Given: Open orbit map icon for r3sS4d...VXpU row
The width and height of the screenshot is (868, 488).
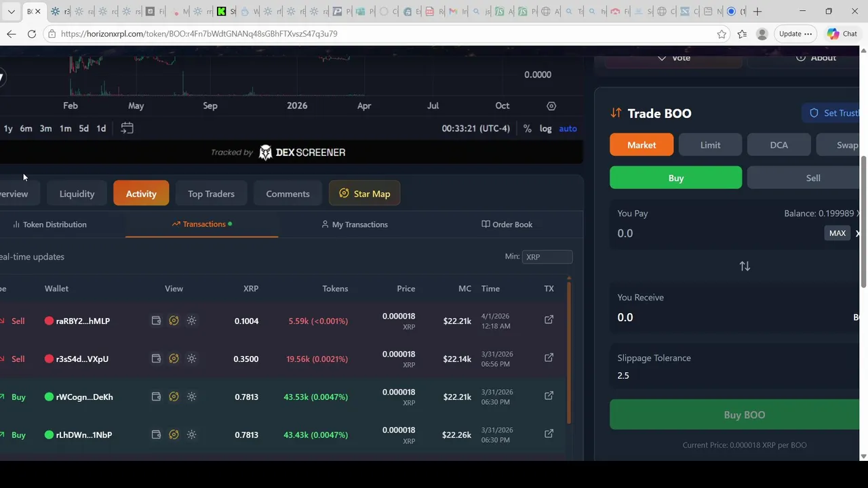Looking at the screenshot, I should (x=174, y=359).
